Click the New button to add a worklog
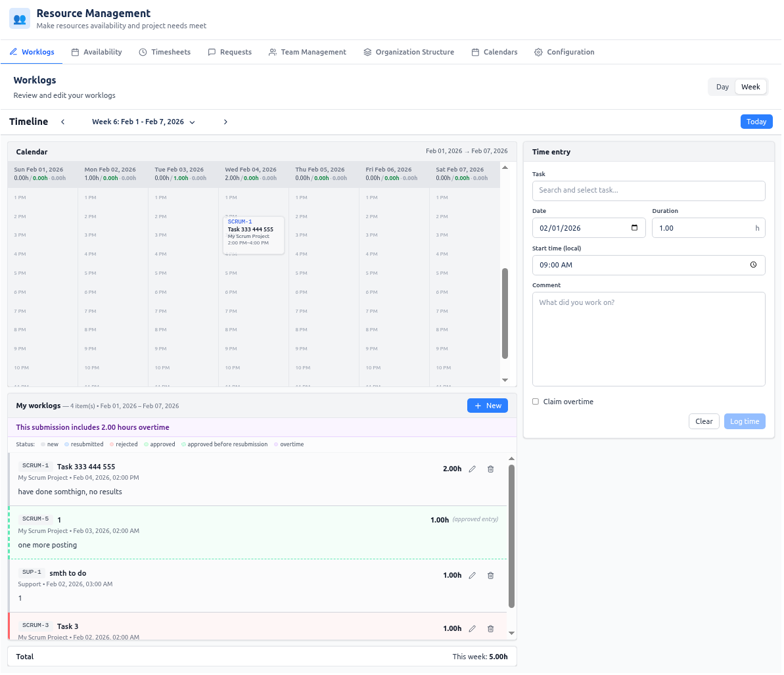 click(x=487, y=406)
